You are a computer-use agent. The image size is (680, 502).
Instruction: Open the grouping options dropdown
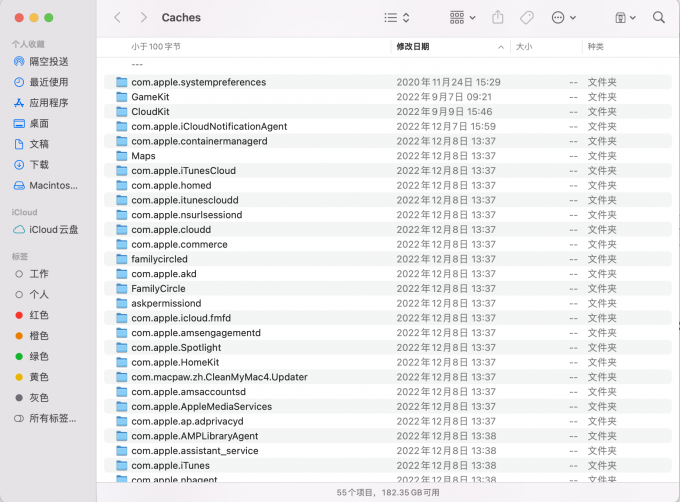tap(462, 17)
